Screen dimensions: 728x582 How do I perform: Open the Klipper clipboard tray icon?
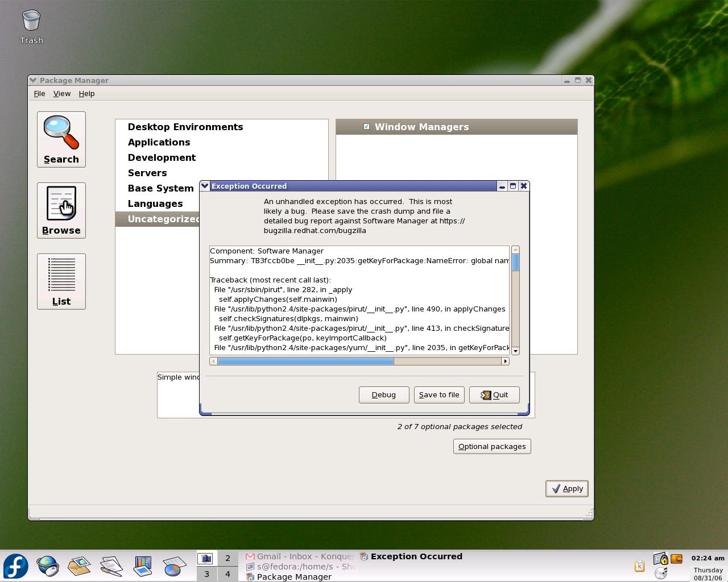point(639,566)
